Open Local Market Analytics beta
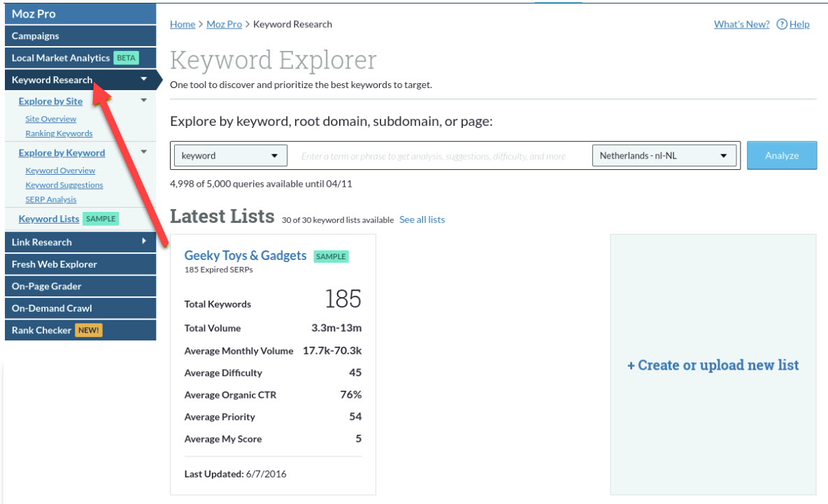828x504 pixels. click(x=61, y=58)
